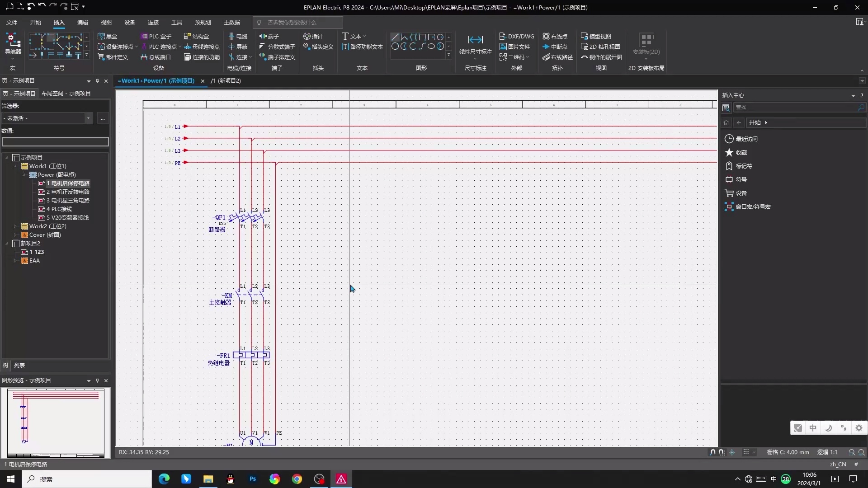Toggle the design mode crosshair icon
This screenshot has height=488, width=868.
[x=732, y=452]
